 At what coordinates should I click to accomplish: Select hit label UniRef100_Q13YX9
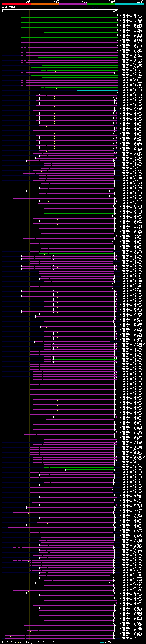coord(131,495)
